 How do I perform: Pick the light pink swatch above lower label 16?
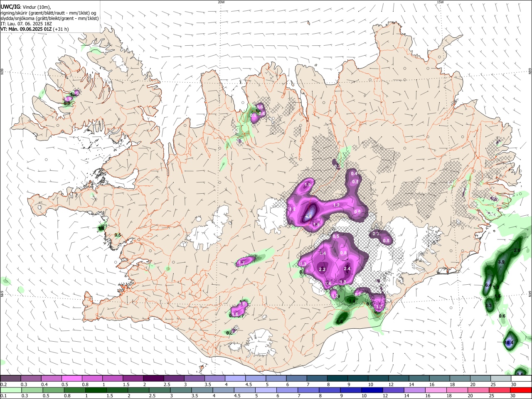[x=436, y=390]
